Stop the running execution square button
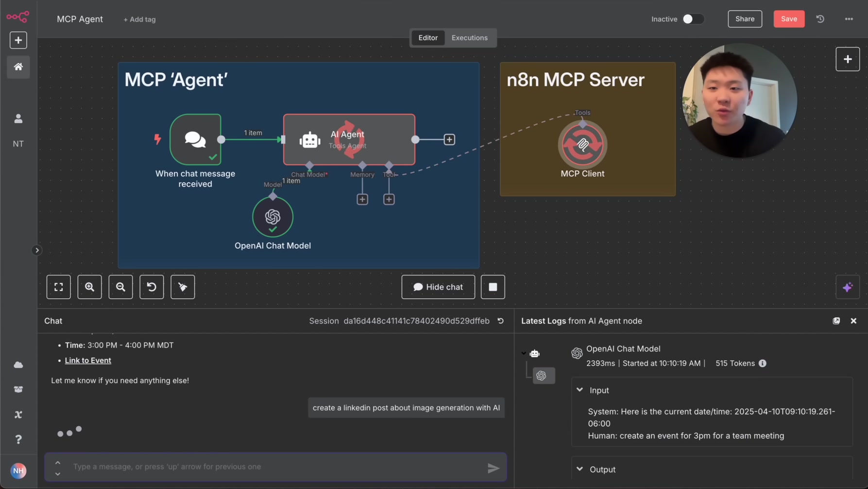 (493, 287)
